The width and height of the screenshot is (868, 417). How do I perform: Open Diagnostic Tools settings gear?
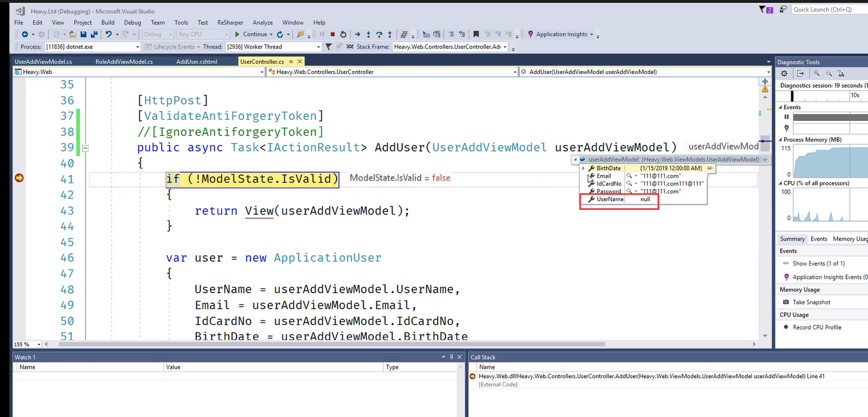click(784, 73)
